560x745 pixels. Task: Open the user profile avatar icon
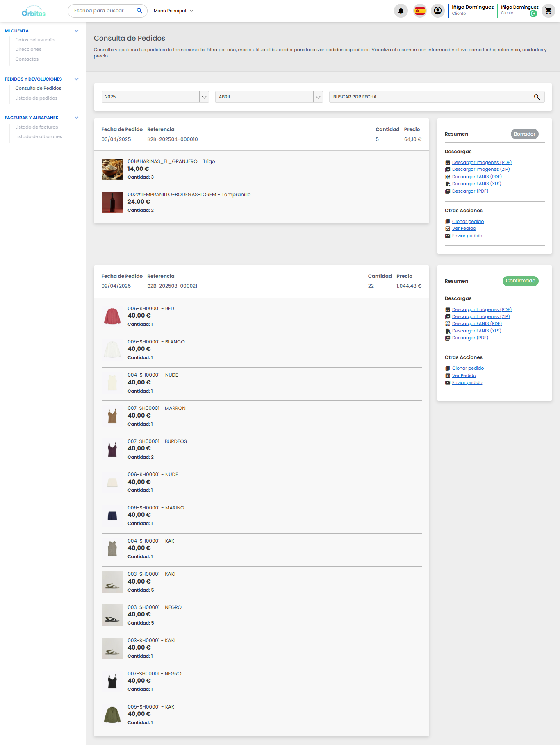pos(437,11)
